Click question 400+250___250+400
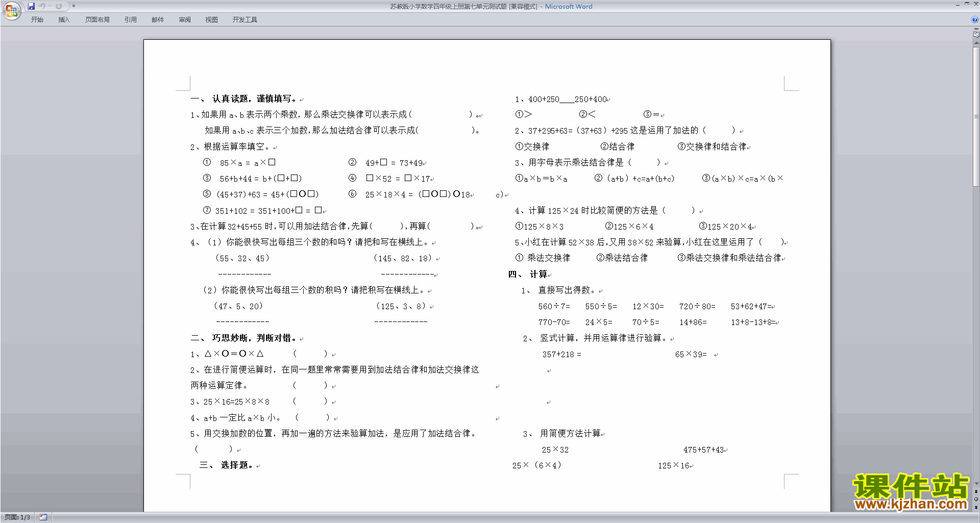Image resolution: width=980 pixels, height=523 pixels. [568, 99]
